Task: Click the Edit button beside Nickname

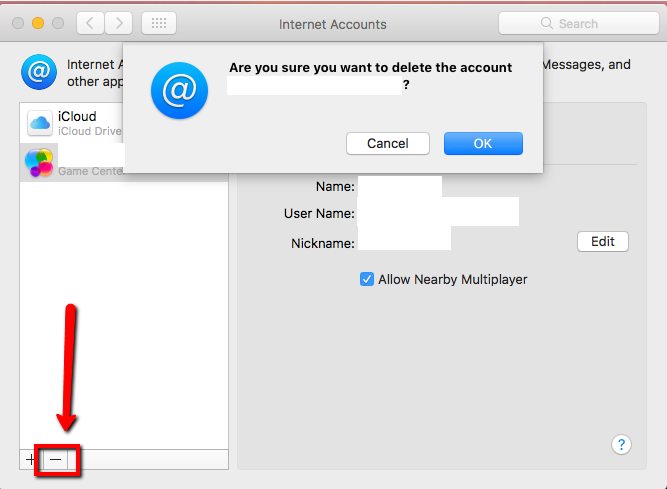Action: point(603,242)
